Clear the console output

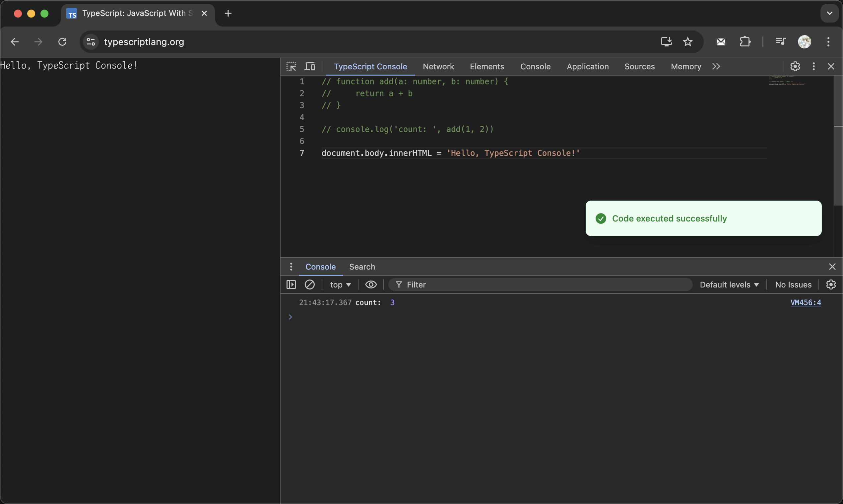[x=309, y=284]
